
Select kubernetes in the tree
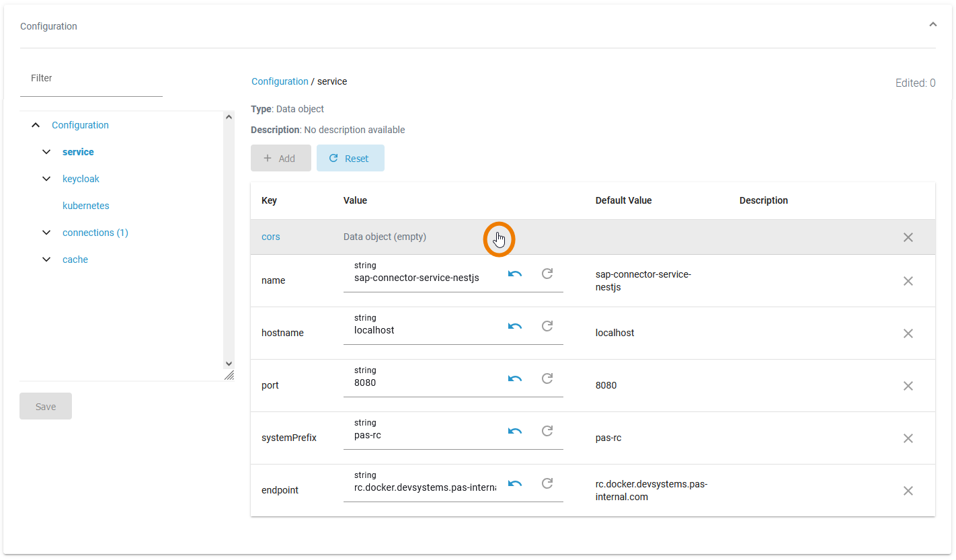tap(85, 206)
